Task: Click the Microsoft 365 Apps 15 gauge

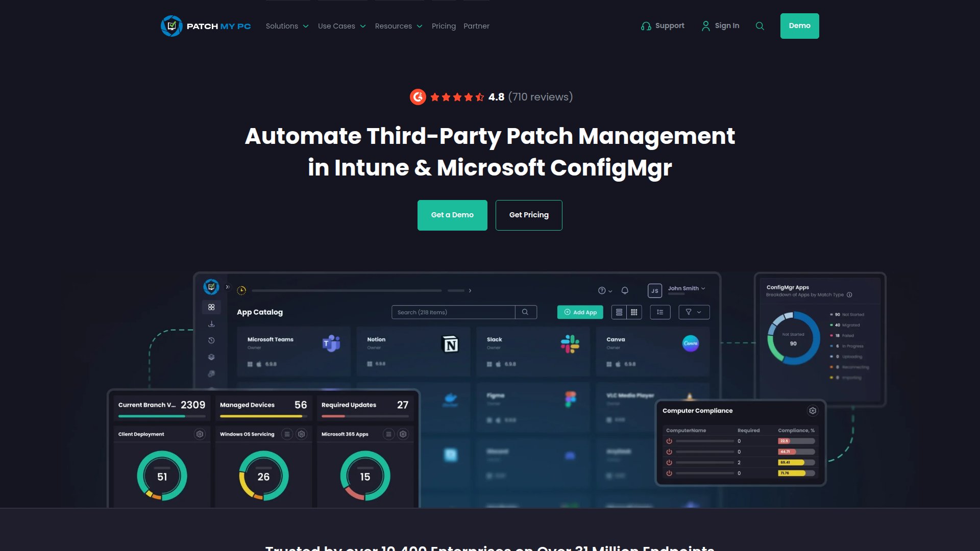Action: point(365,476)
